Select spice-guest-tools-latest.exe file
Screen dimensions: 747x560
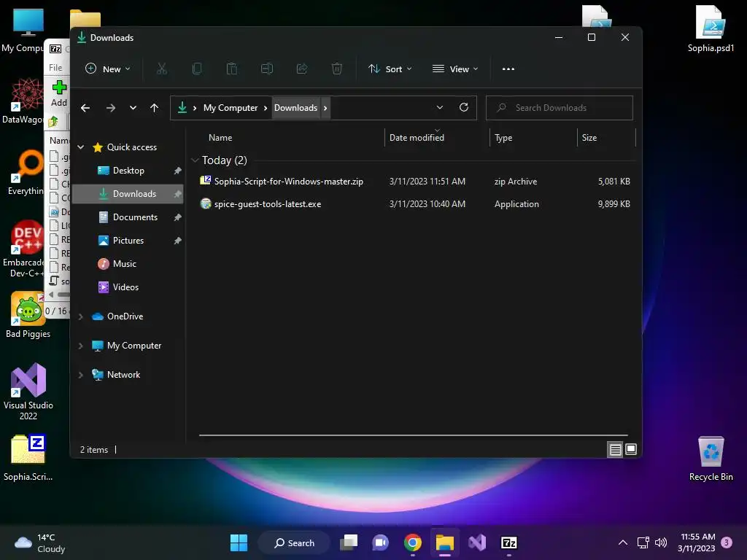(414, 204)
